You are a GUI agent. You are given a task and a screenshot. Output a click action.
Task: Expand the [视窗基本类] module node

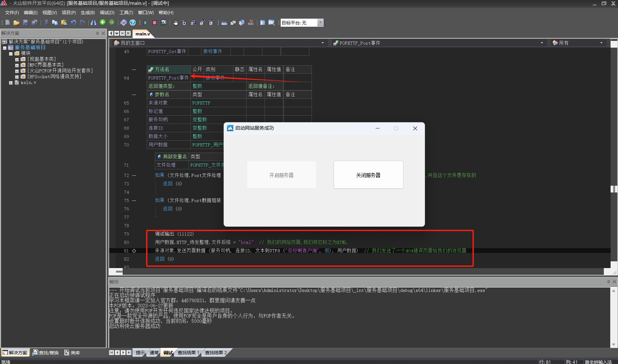pyautogui.click(x=17, y=59)
